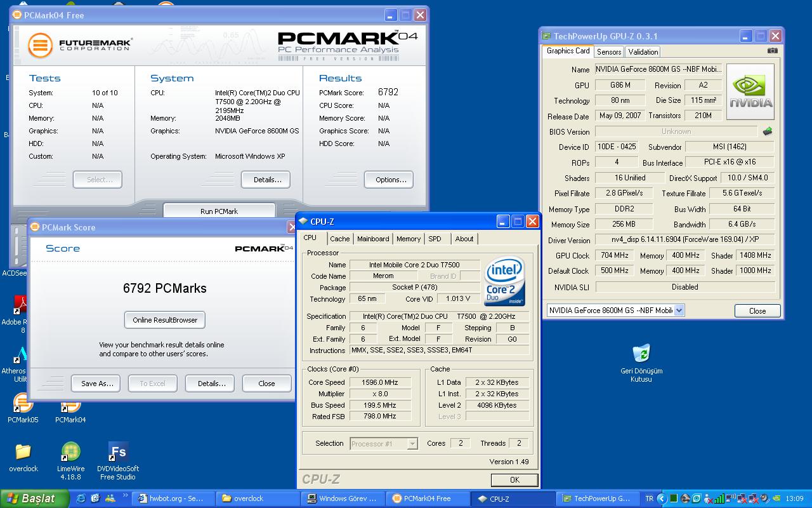Image resolution: width=812 pixels, height=508 pixels.
Task: Click the Close button at the bottom of GPU-Z
Action: [757, 311]
